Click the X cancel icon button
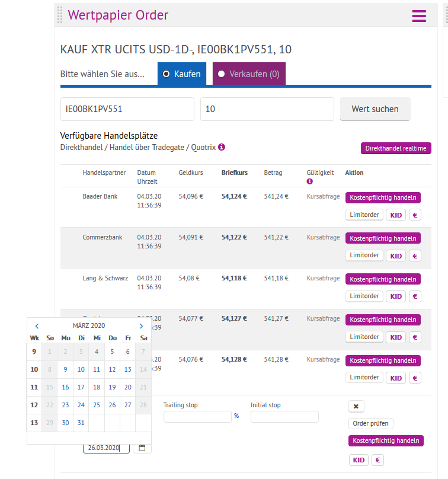 (x=356, y=406)
